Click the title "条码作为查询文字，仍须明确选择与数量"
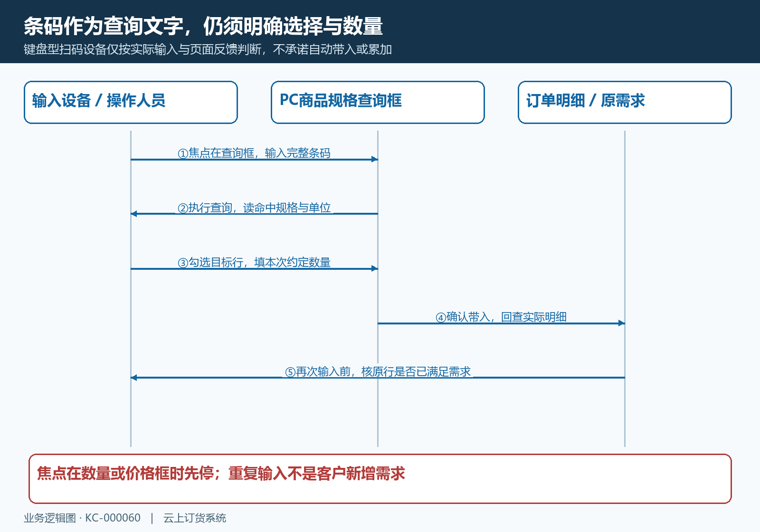Screen dimensions: 760x532 (x=203, y=26)
